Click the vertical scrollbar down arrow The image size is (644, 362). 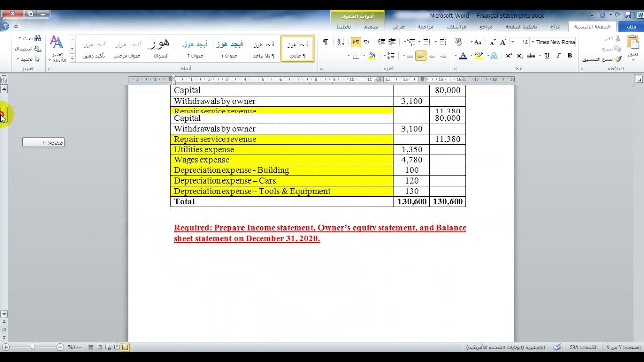[4, 314]
